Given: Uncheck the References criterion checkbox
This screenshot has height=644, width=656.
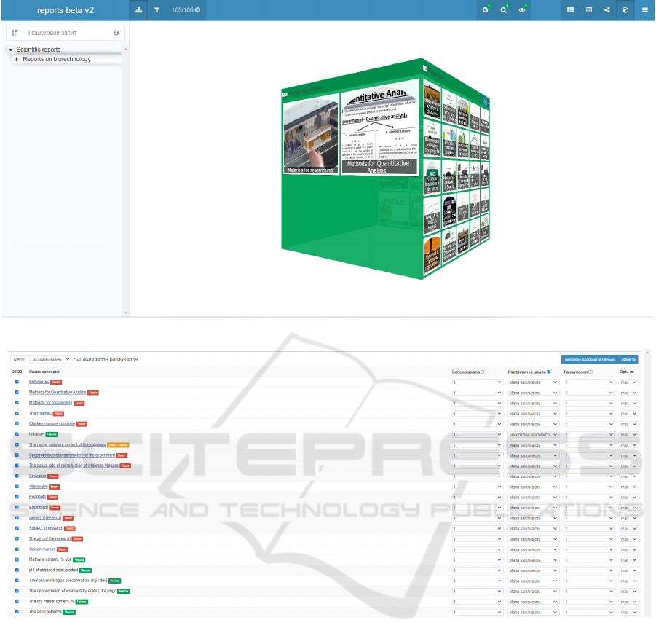Looking at the screenshot, I should [x=17, y=382].
